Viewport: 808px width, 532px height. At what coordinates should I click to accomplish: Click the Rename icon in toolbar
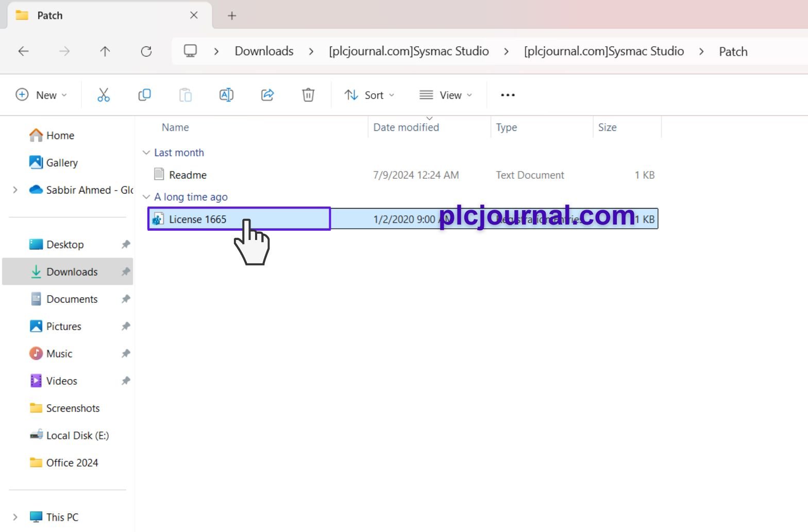[x=226, y=95]
